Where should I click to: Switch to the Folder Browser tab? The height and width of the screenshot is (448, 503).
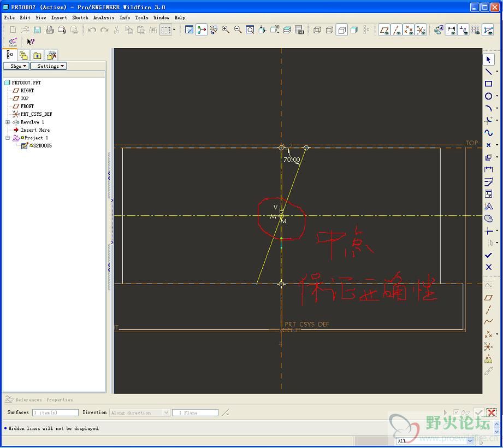pos(23,56)
